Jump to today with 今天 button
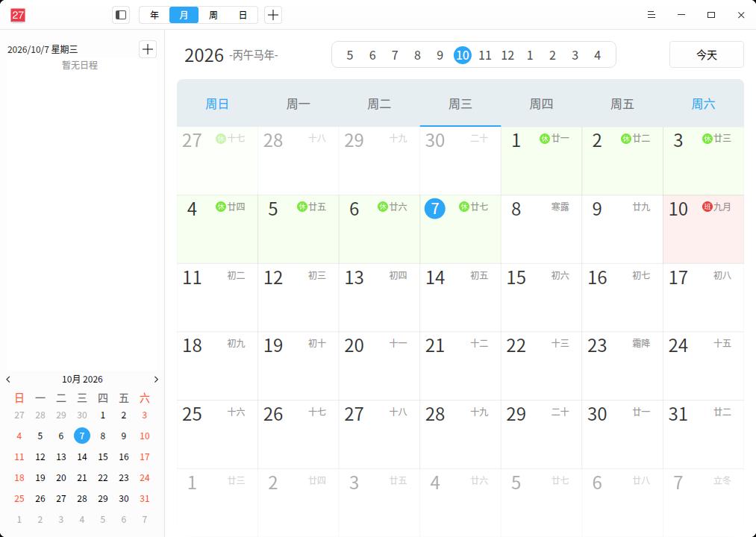The image size is (756, 537). point(706,54)
